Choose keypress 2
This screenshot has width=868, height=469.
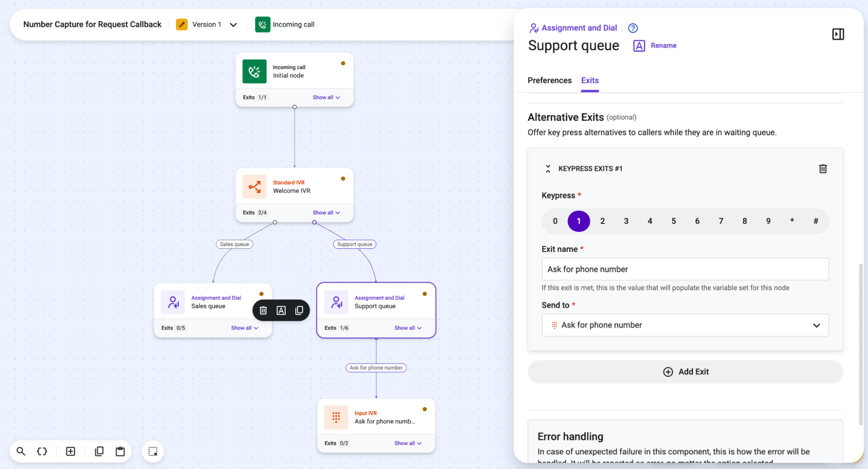602,221
